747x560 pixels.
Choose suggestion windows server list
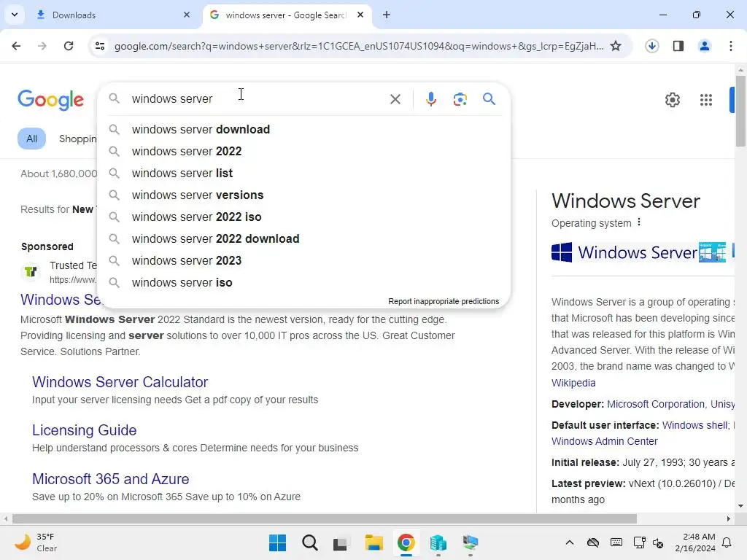pos(304,174)
